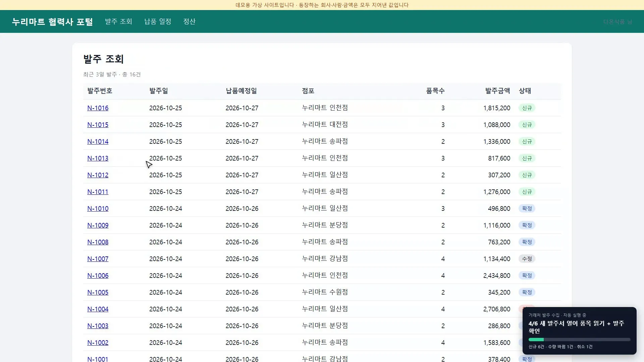Click the 발주금액 column header
The height and width of the screenshot is (362, 644).
497,91
